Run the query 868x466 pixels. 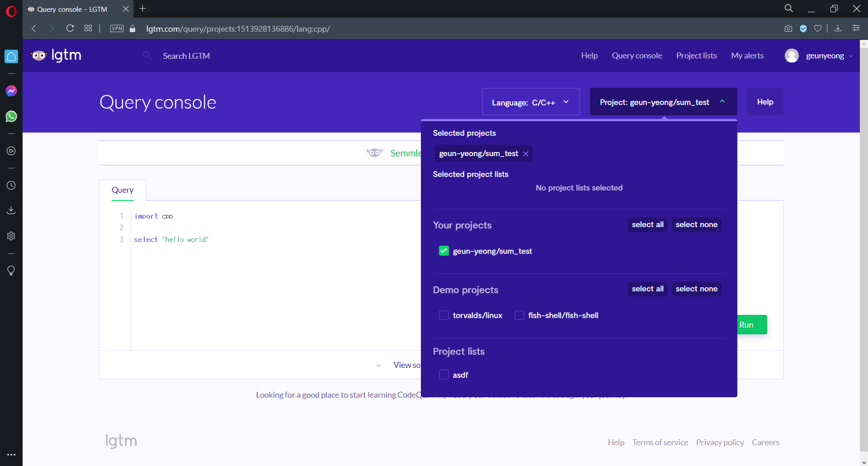(752, 325)
